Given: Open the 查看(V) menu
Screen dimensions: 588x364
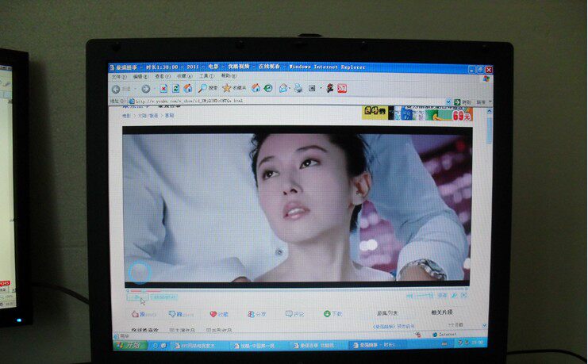Looking at the screenshot, I should [163, 76].
